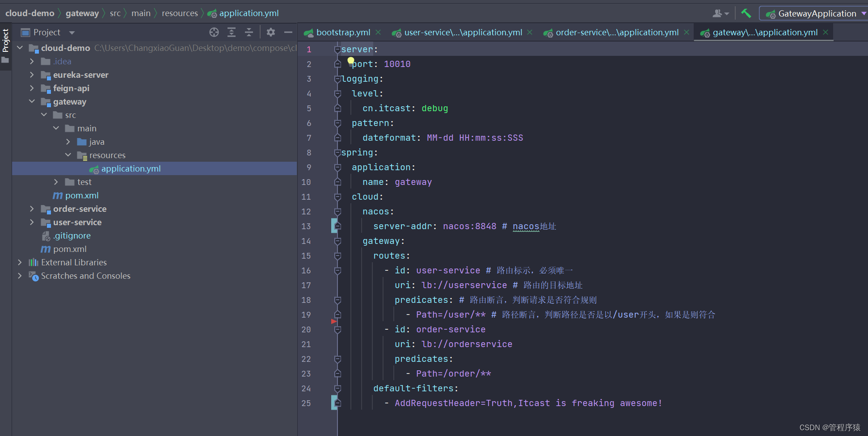Fold default-filters block at line 24
Image resolution: width=868 pixels, height=436 pixels.
coord(337,389)
